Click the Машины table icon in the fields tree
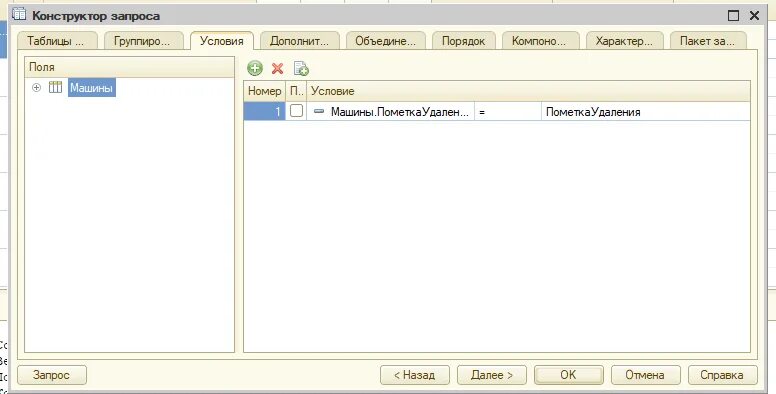Viewport: 776px width, 394px height. coord(55,88)
